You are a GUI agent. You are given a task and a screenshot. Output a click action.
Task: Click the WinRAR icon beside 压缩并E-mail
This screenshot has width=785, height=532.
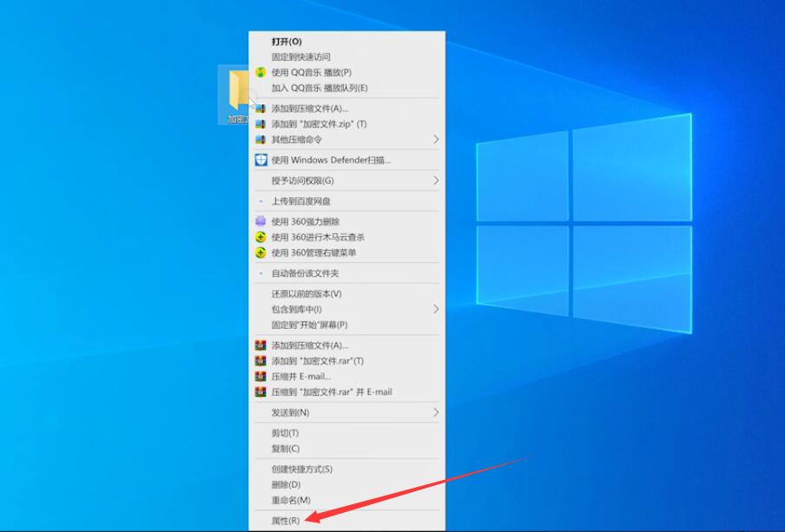point(261,376)
